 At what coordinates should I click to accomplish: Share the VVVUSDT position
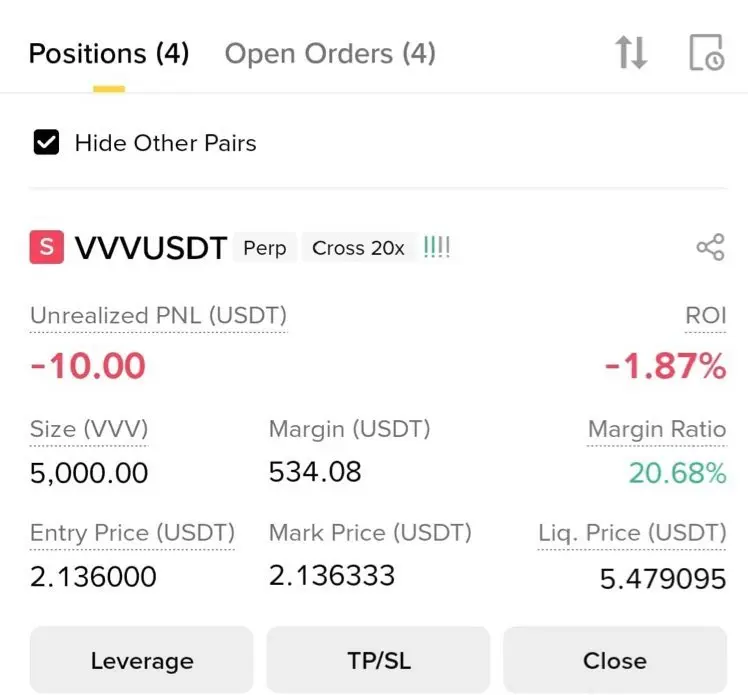click(710, 248)
